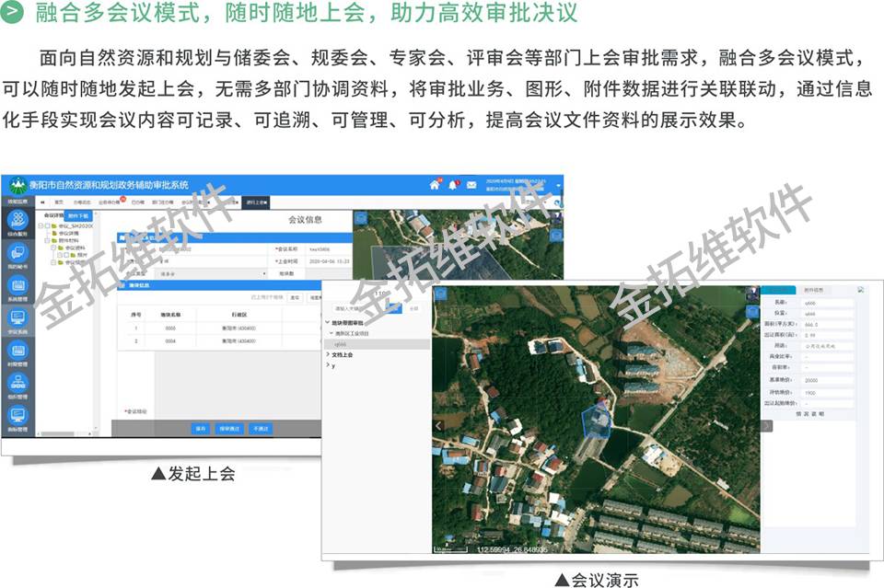884x588 pixels.
Task: Select the highlighted monitor icon in the sidebar
Action: 17,317
